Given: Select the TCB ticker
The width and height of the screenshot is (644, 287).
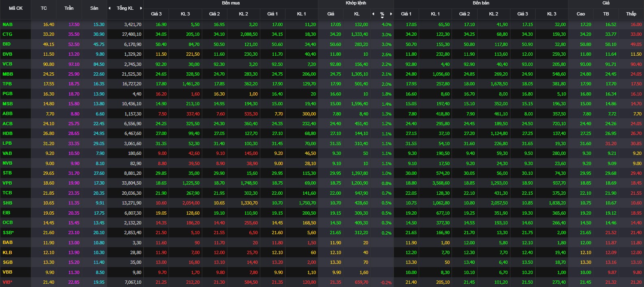Looking at the screenshot, I should 7,193.
